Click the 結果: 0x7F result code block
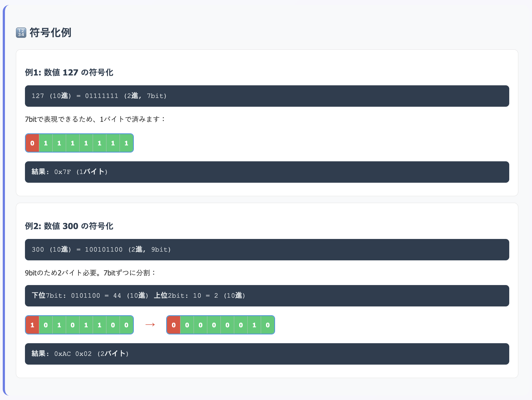This screenshot has height=400, width=532. [x=267, y=172]
